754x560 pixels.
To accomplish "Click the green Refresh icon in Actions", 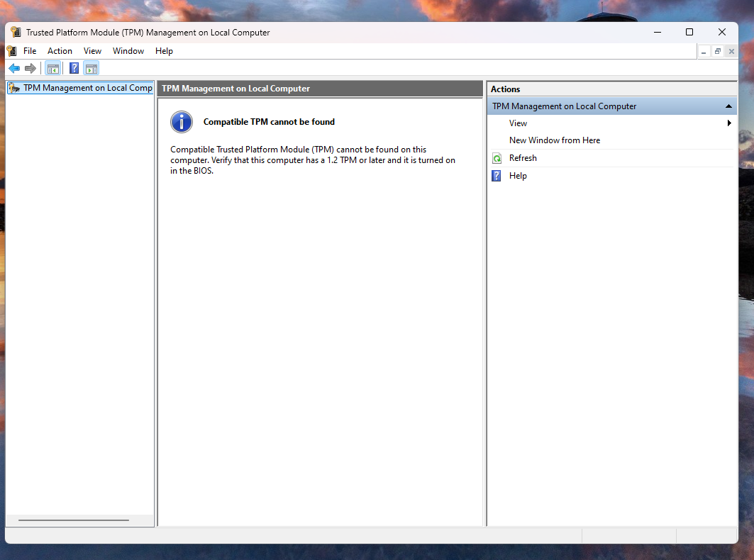I will point(497,158).
